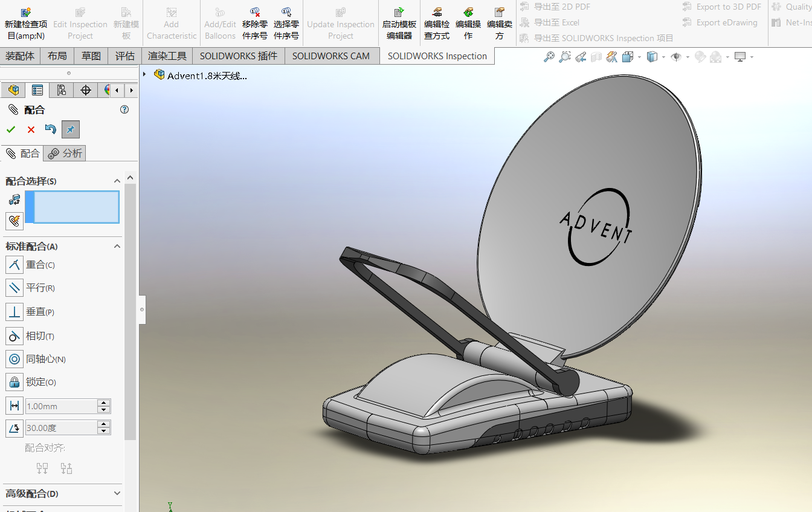Collapse the 标准配合 section
This screenshot has height=512, width=812.
pos(117,246)
